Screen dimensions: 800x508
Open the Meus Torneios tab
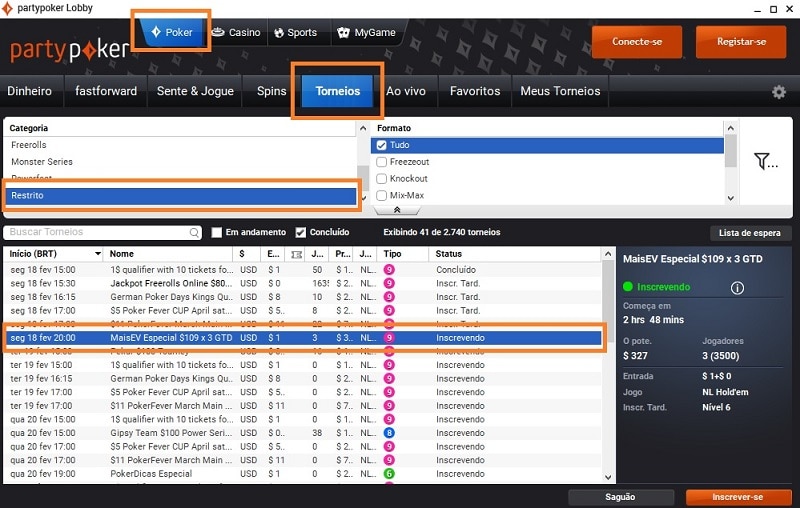[x=560, y=91]
